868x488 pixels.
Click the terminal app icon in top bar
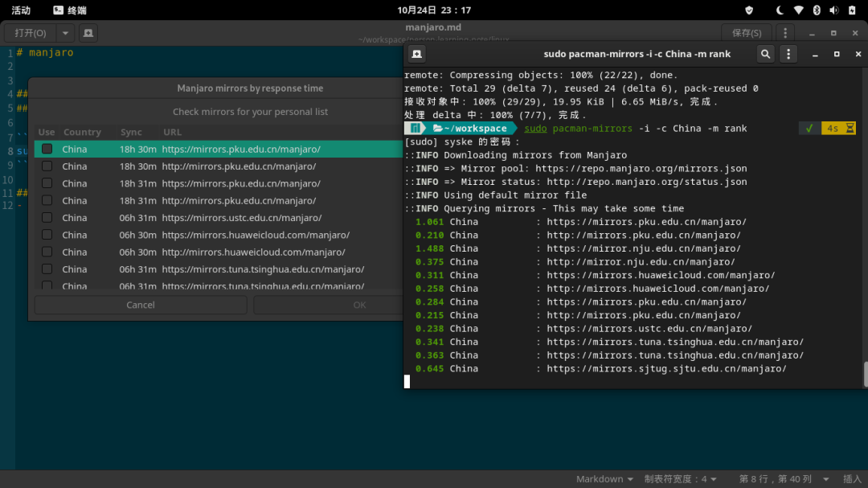58,10
